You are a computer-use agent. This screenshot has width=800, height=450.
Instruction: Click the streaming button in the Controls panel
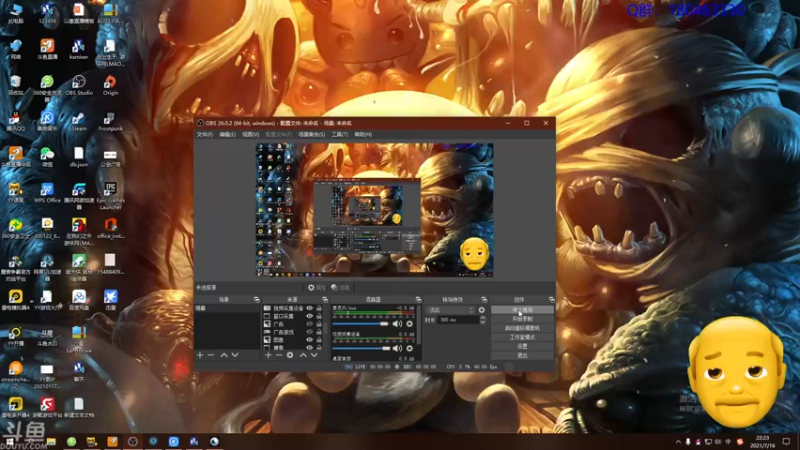click(x=522, y=310)
